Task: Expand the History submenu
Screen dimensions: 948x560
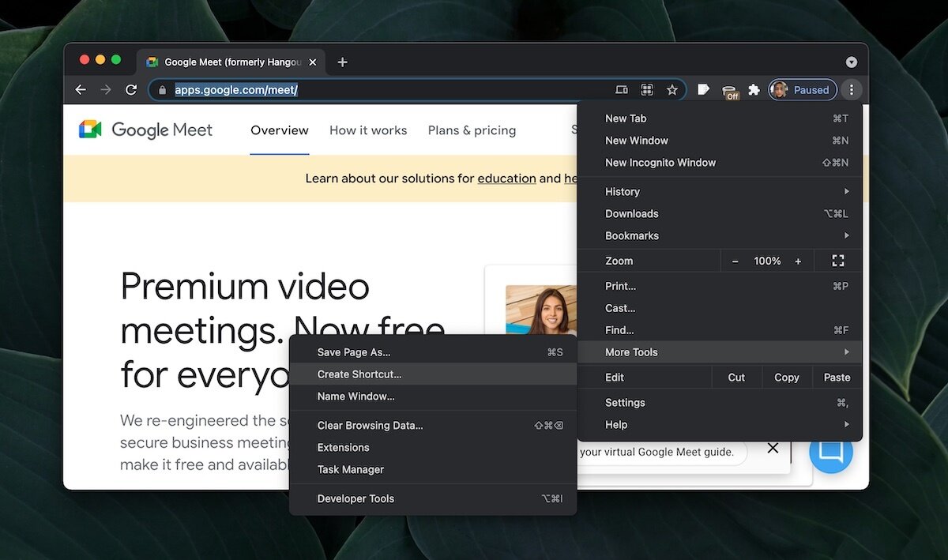Action: 622,191
